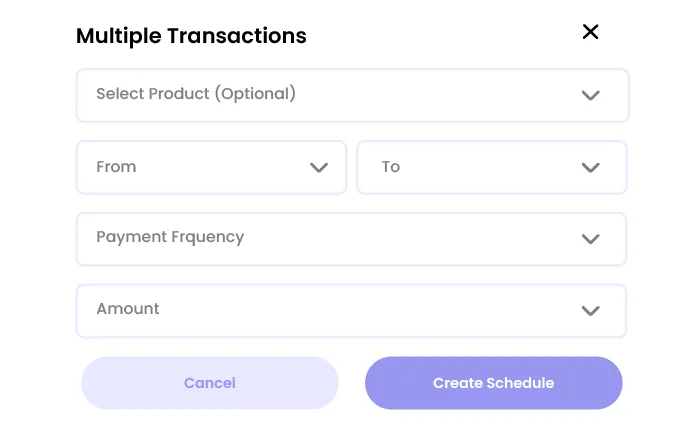
Task: Click the Create Schedule button
Action: coord(493,383)
